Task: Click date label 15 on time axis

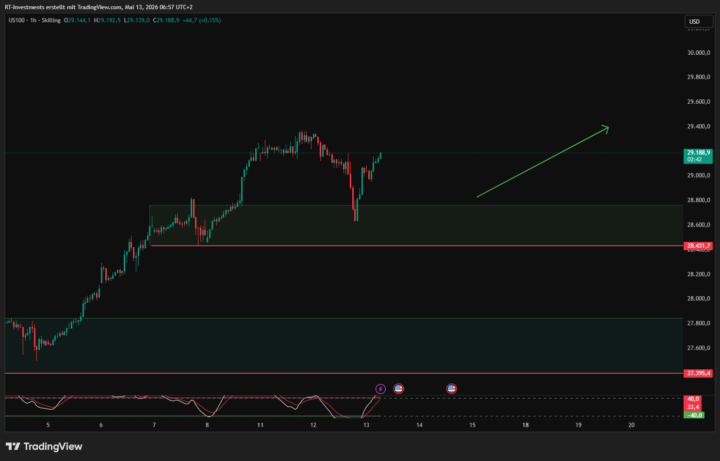Action: click(x=472, y=425)
